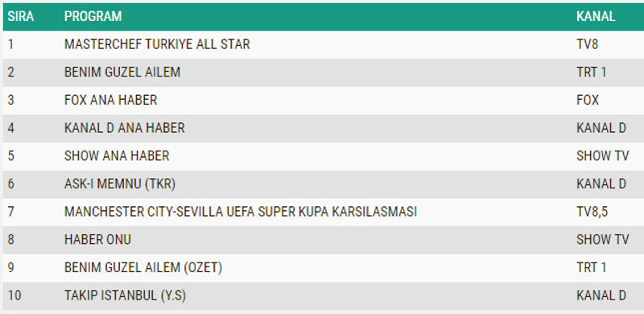This screenshot has width=644, height=314.
Task: Open Manchester City-Sevilla UEFA Super Kupa entry
Action: point(240,212)
